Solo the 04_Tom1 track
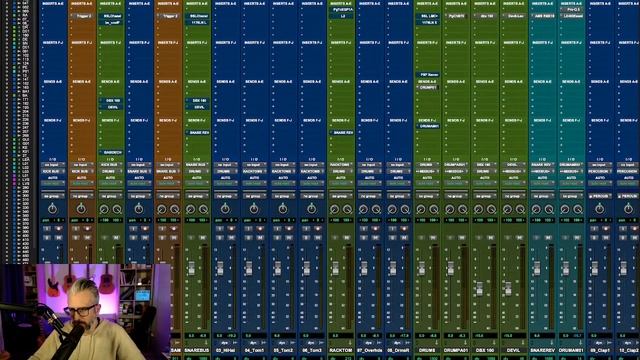This screenshot has height=360, width=640. point(248,237)
